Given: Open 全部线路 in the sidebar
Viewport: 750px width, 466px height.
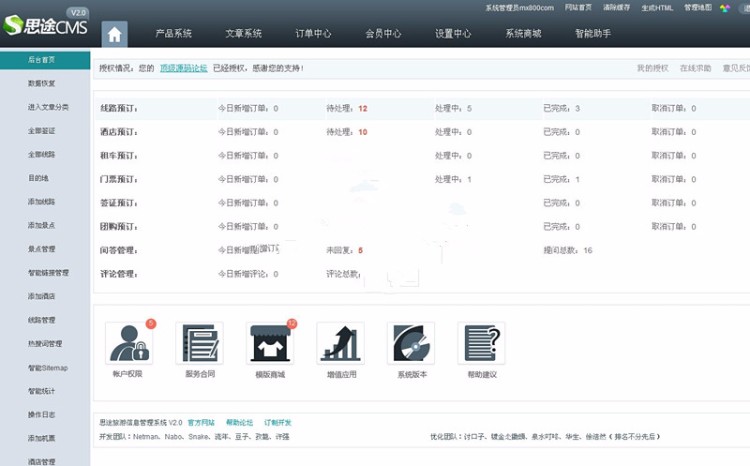Looking at the screenshot, I should 42,155.
